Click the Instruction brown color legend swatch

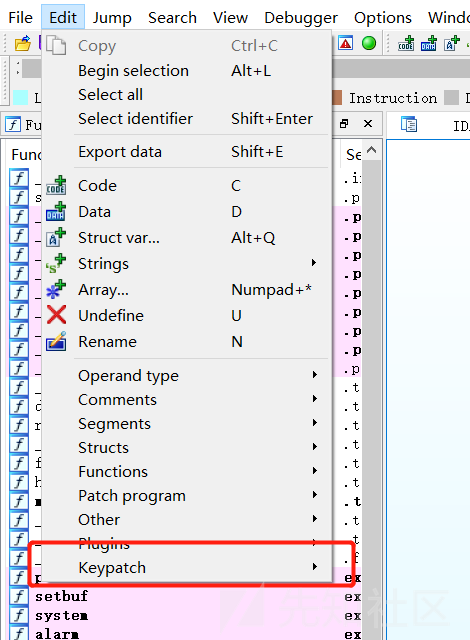337,98
